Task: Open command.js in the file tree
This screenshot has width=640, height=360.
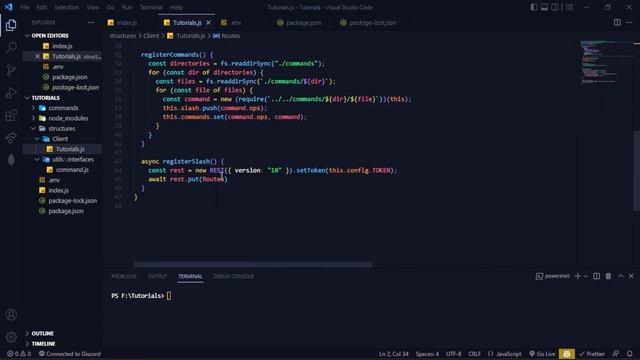Action: (x=72, y=169)
